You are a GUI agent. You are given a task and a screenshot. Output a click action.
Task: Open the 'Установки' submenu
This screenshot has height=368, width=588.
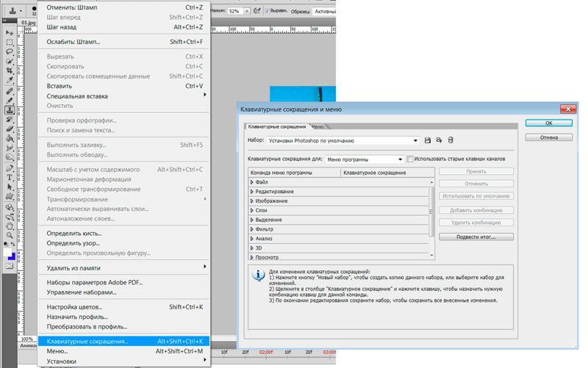point(124,361)
